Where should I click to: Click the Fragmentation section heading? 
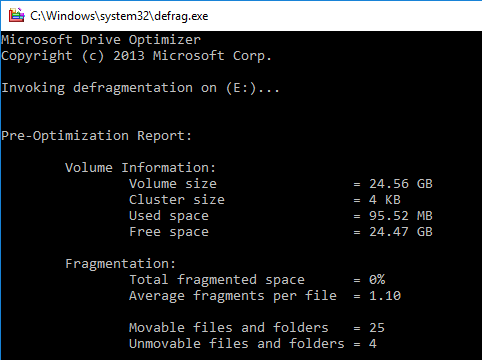(121, 264)
